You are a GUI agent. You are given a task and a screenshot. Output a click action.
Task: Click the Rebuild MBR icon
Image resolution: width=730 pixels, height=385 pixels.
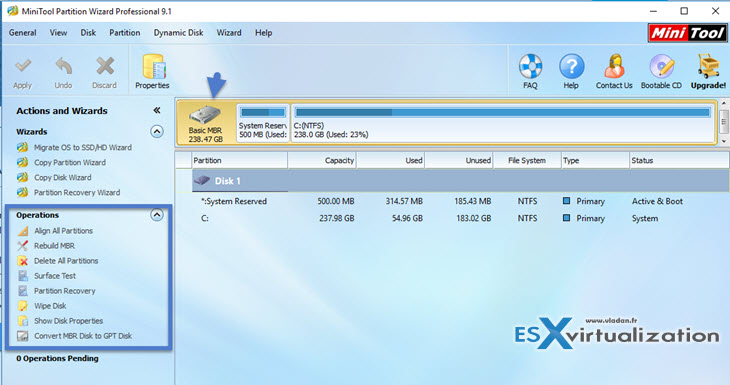23,246
